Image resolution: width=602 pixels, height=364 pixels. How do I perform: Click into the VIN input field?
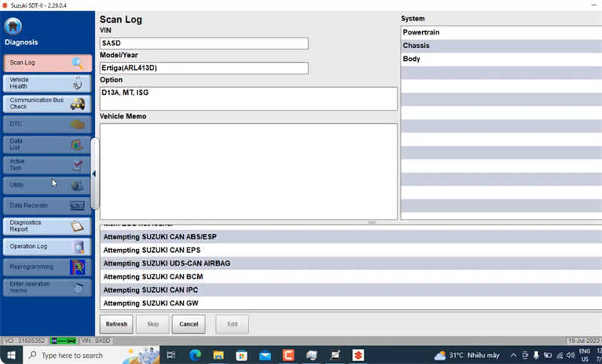(x=204, y=44)
